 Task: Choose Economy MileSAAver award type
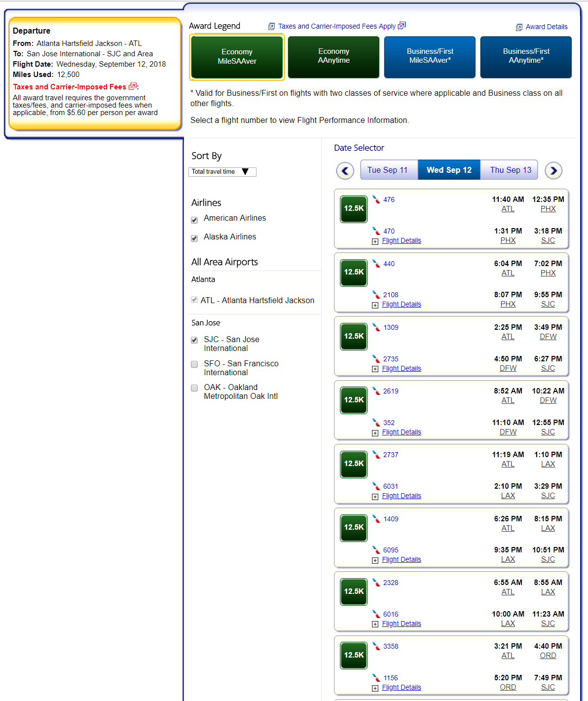pyautogui.click(x=237, y=57)
